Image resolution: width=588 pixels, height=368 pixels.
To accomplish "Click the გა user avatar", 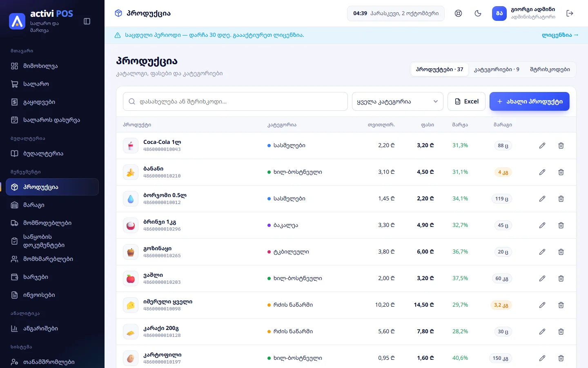I will click(499, 13).
